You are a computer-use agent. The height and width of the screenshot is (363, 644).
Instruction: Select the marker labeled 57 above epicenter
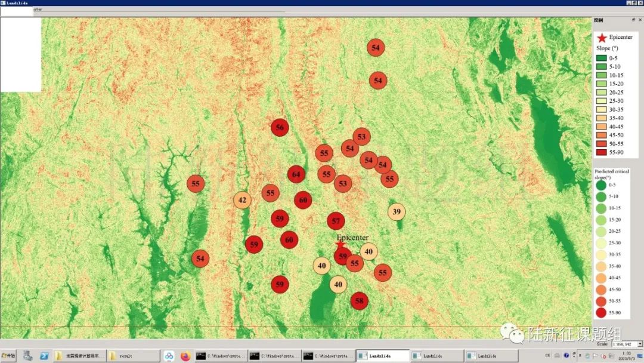(x=336, y=221)
